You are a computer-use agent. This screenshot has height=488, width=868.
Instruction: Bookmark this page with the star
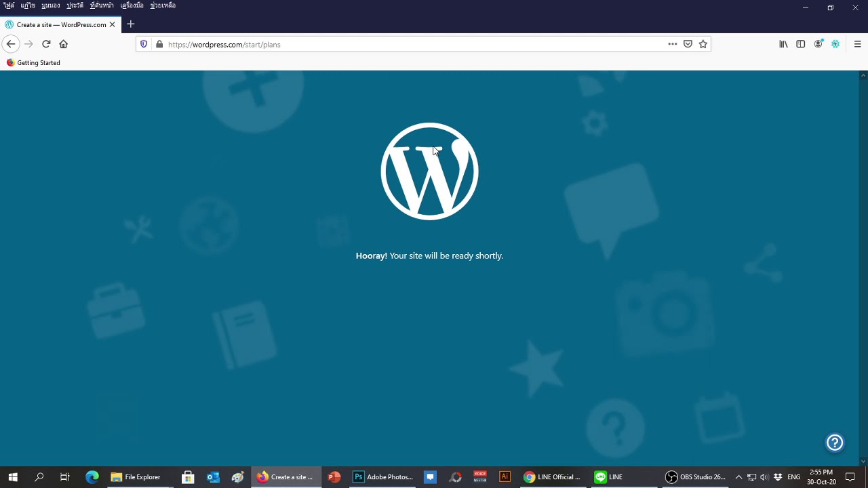[703, 44]
